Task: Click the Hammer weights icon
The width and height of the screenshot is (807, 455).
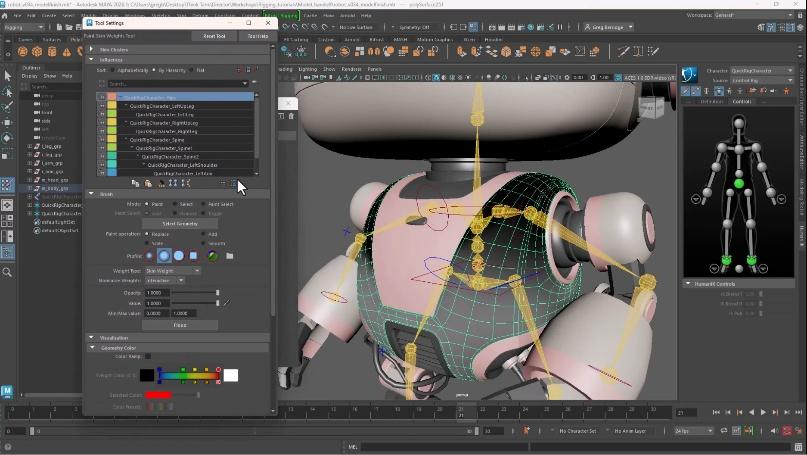Action: tap(161, 183)
